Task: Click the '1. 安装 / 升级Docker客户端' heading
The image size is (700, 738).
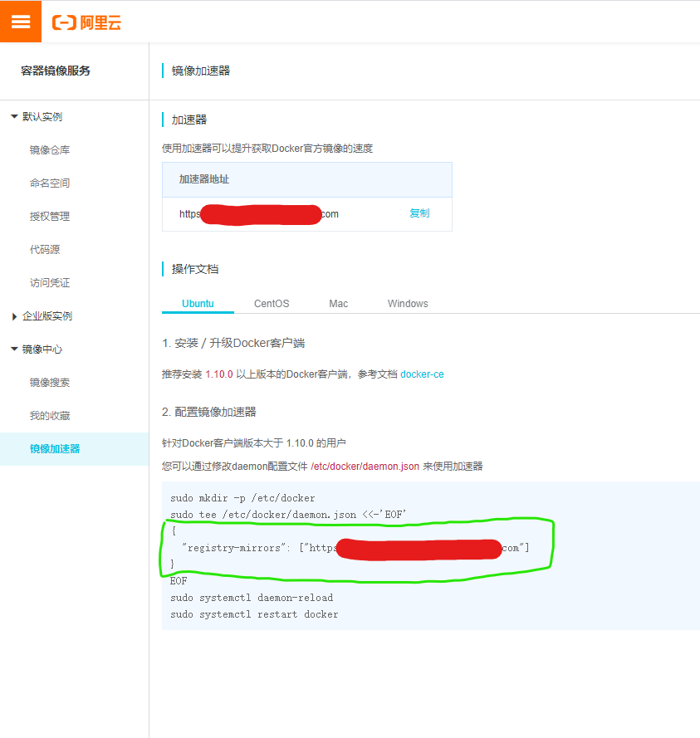Action: click(233, 343)
